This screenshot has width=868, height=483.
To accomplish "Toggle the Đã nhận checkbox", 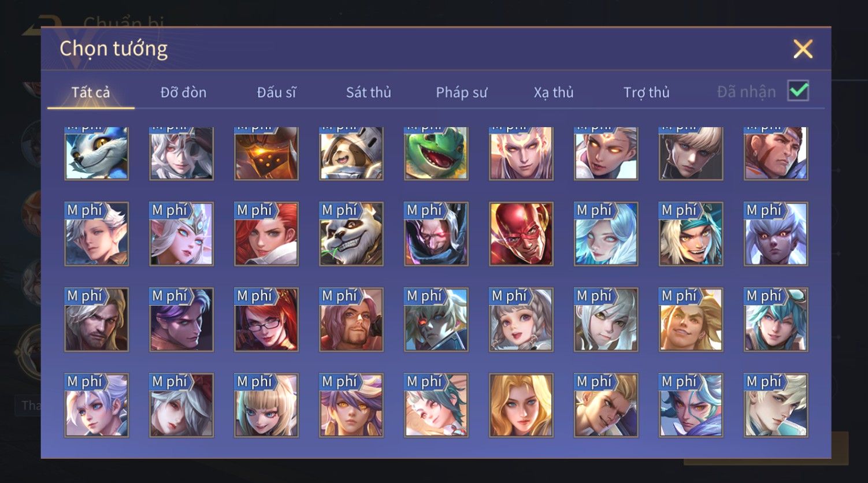I will coord(798,91).
